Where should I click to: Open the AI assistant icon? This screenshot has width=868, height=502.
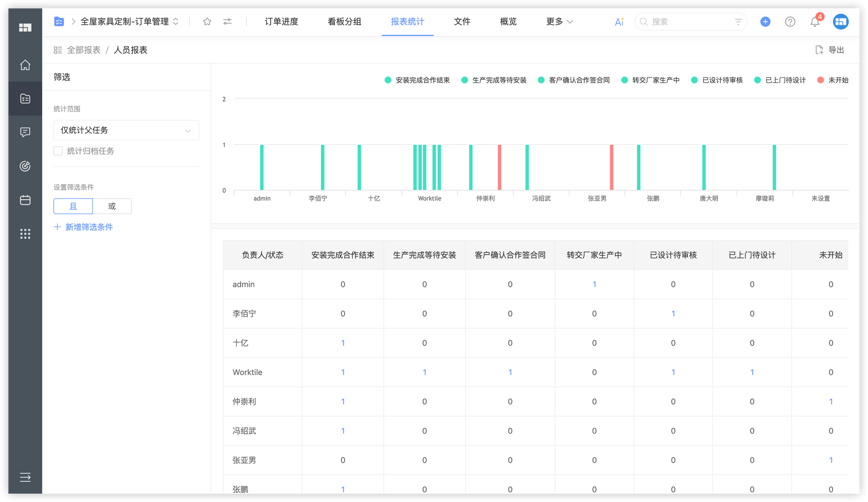click(x=619, y=22)
